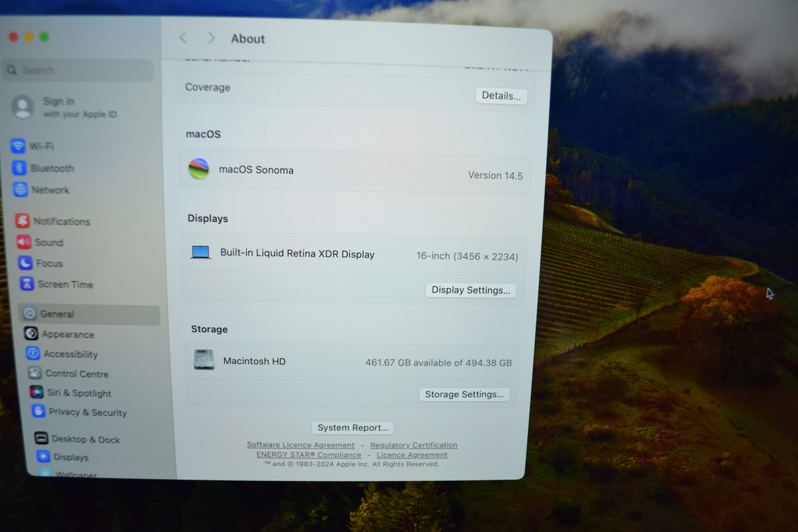Open the Licence Agreement link
798x532 pixels.
412,455
